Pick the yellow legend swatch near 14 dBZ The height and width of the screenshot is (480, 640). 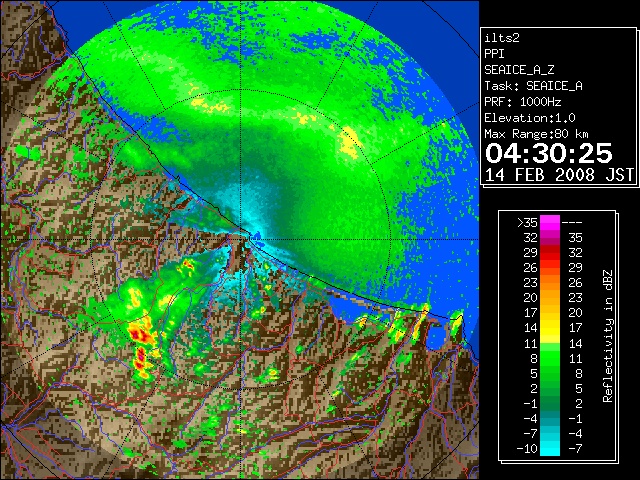(550, 328)
